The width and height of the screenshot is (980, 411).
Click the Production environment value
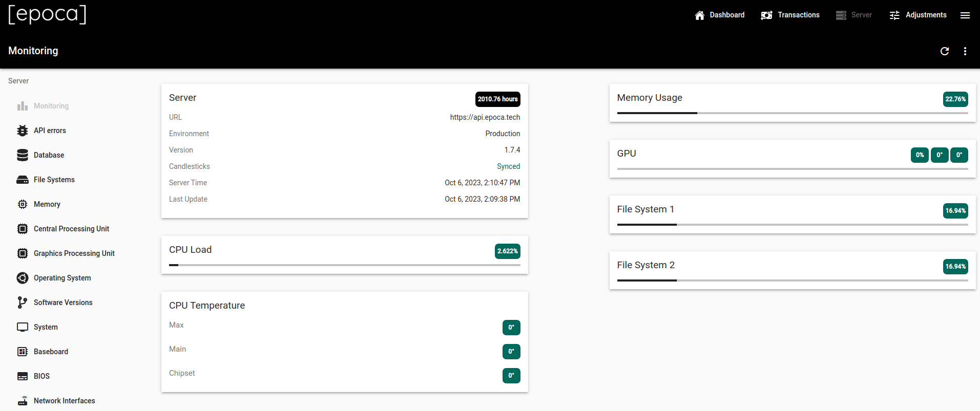coord(503,134)
